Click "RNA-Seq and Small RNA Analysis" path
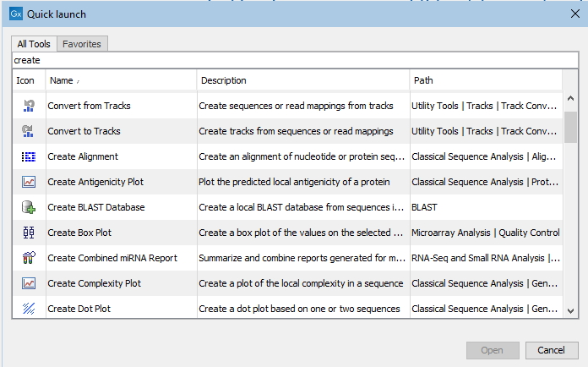 (x=486, y=258)
